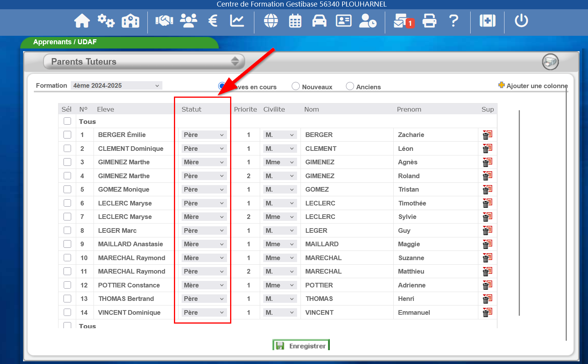Open the statistics chart icon
The width and height of the screenshot is (588, 364).
pyautogui.click(x=237, y=21)
